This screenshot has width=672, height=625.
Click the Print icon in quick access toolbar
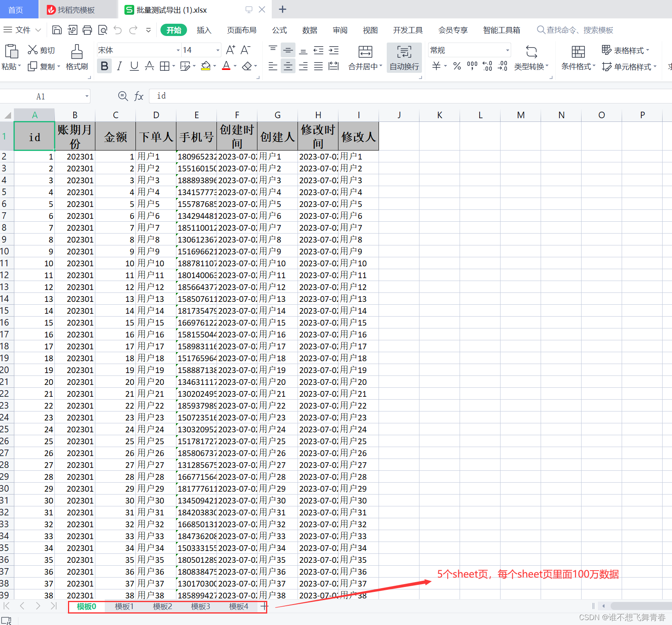[87, 30]
